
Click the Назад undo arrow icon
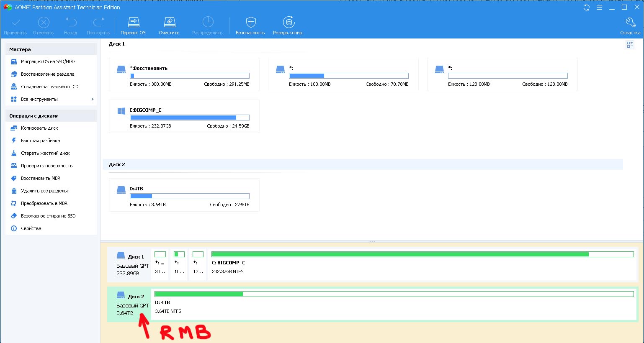(71, 22)
